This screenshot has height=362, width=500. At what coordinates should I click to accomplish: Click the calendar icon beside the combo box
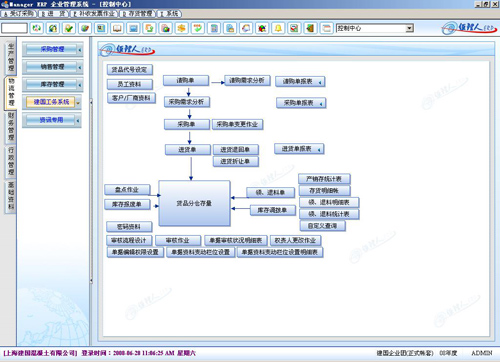[326, 28]
